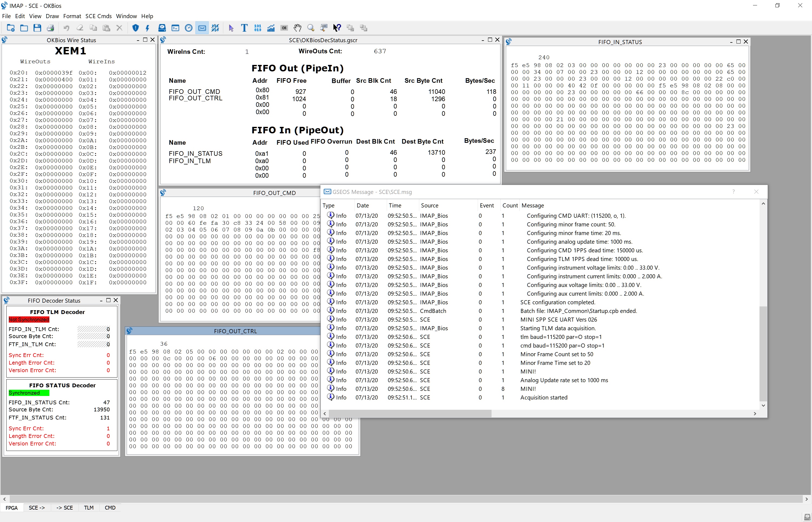Click the GSEOS message envelope icon

(202, 28)
